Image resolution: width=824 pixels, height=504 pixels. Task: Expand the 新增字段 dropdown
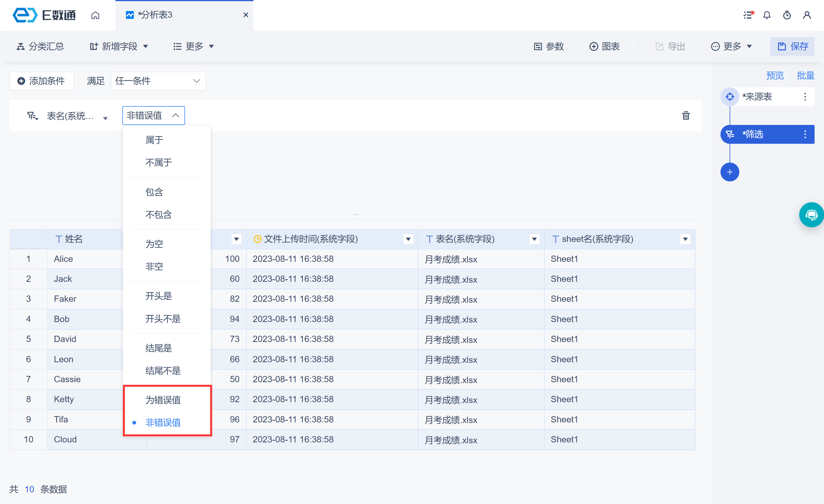119,46
